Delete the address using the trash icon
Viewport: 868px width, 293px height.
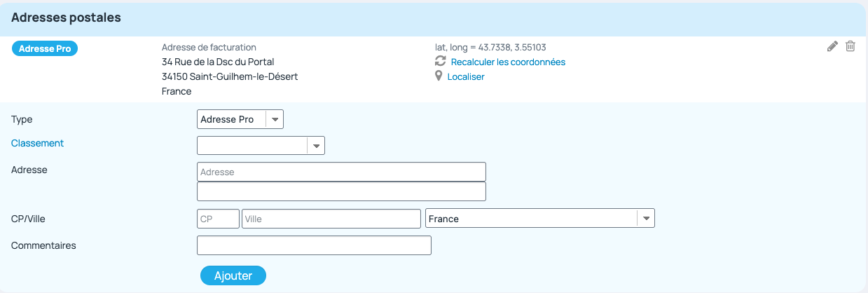pos(850,46)
